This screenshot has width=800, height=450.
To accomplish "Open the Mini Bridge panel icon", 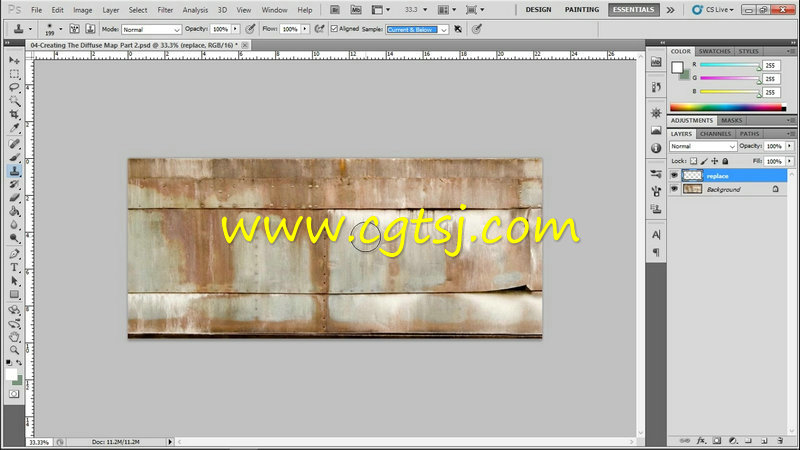I will tap(656, 62).
